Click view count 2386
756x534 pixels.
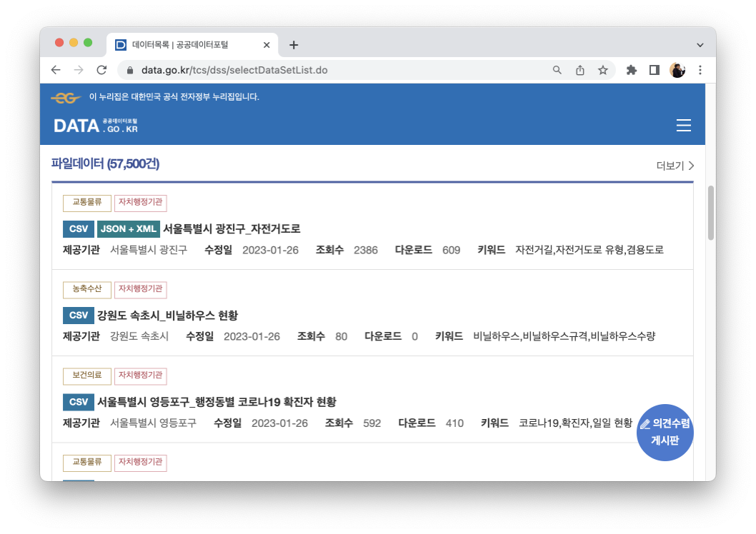pos(365,250)
